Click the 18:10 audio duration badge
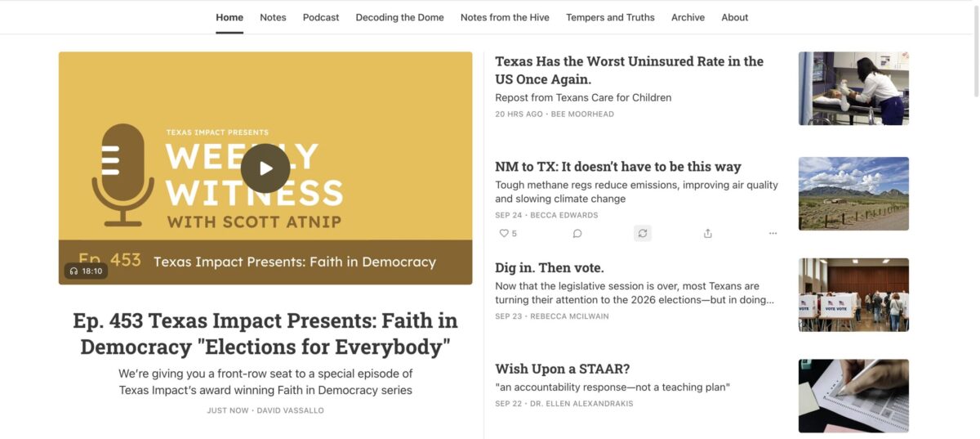 (x=86, y=271)
